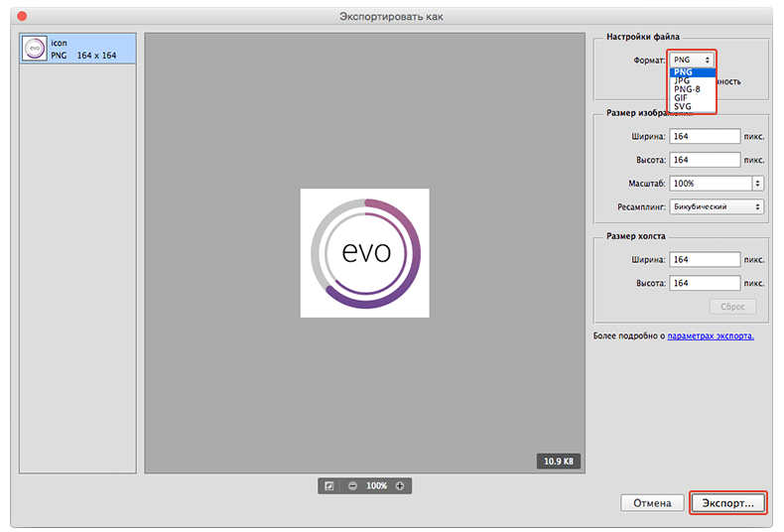This screenshot has width=784, height=532.
Task: Open the Формат dropdown showing PNG
Action: 692,60
